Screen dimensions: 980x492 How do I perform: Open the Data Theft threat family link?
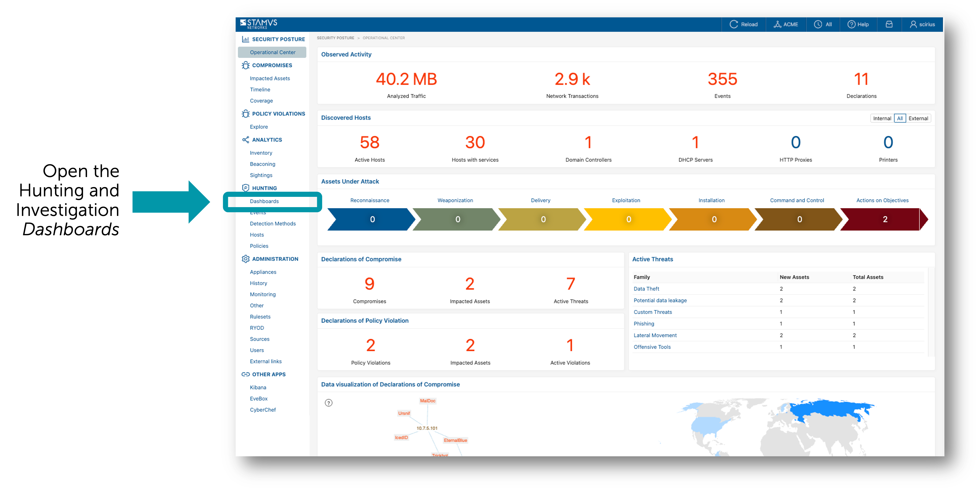pyautogui.click(x=646, y=289)
